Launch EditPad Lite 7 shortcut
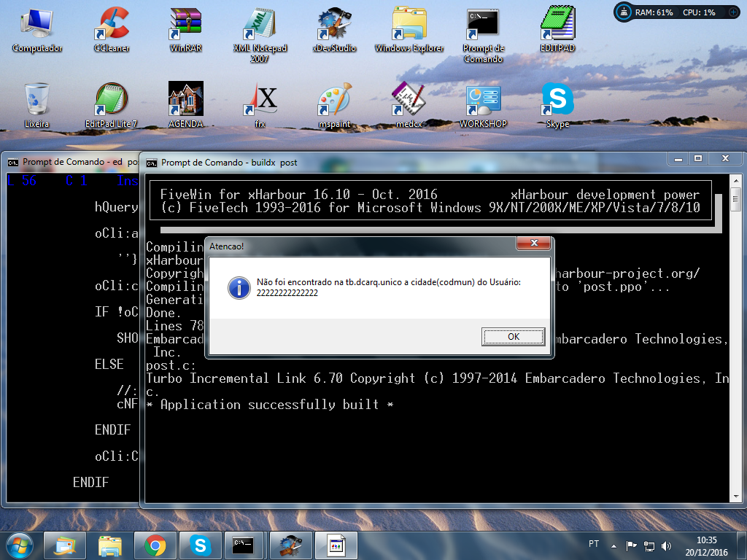 [111, 106]
